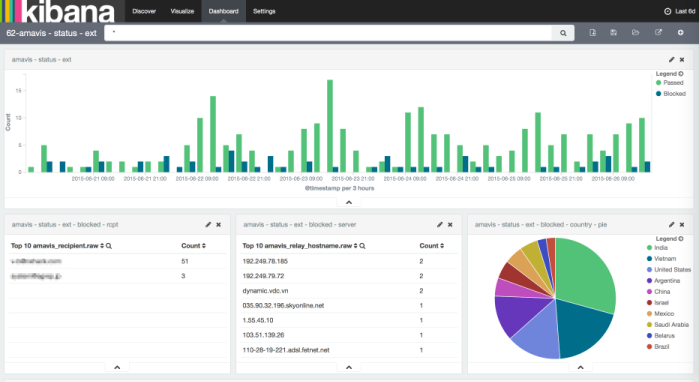
Task: Edit the blocked - server panel
Action: [x=440, y=225]
